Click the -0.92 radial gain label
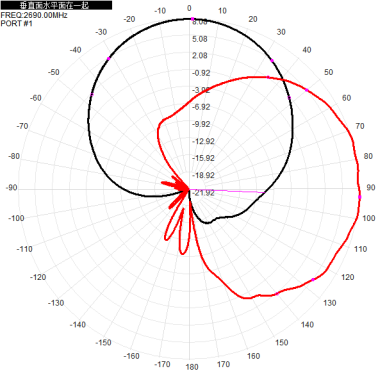Image resolution: width=378 pixels, height=378 pixels. click(x=201, y=73)
